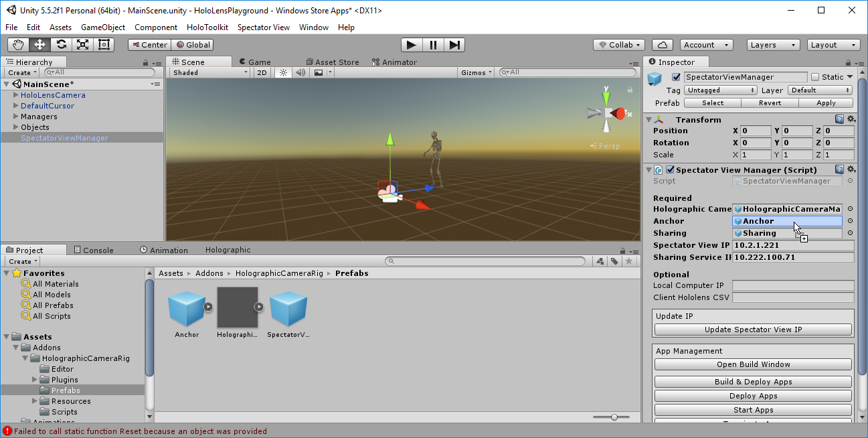Viewport: 868px width, 438px height.
Task: Select the Hand tool
Action: [19, 45]
